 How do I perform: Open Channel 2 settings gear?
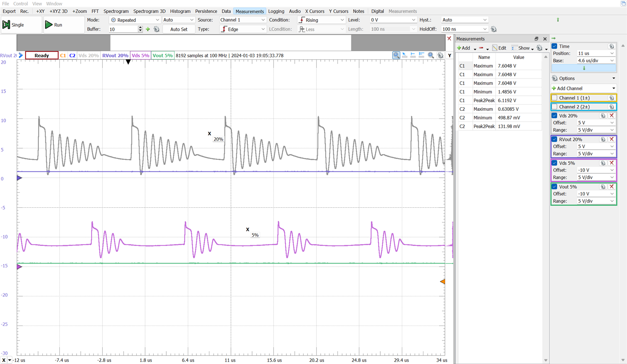coord(612,107)
